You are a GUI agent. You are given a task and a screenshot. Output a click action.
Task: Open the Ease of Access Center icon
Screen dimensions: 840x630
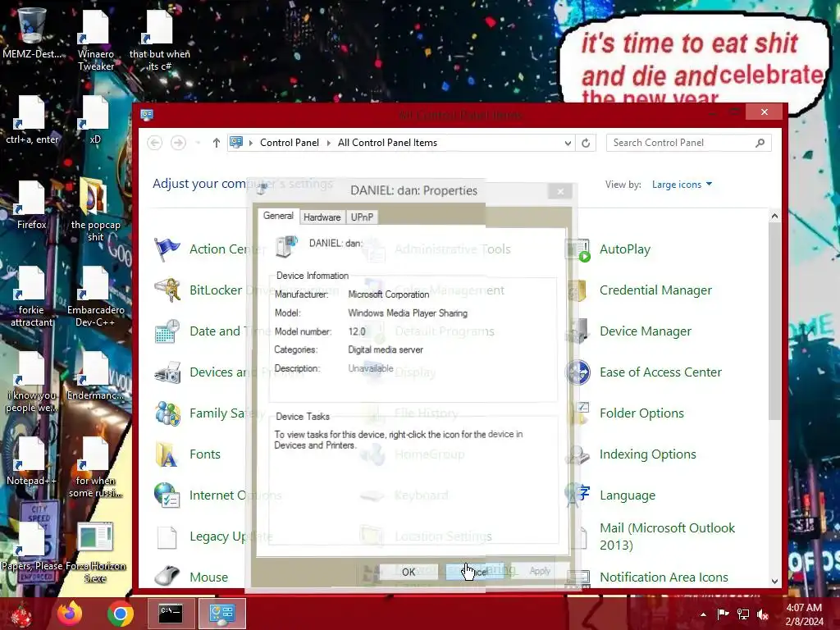577,372
